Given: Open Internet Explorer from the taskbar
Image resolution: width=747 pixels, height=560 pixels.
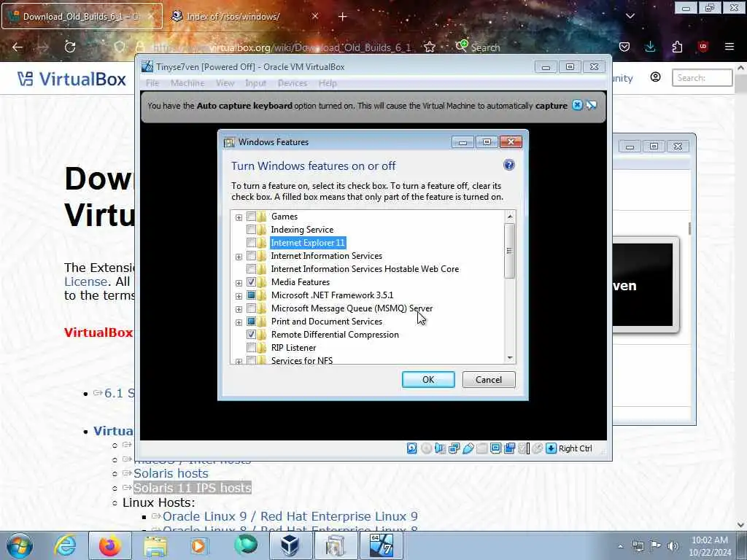Looking at the screenshot, I should point(65,545).
